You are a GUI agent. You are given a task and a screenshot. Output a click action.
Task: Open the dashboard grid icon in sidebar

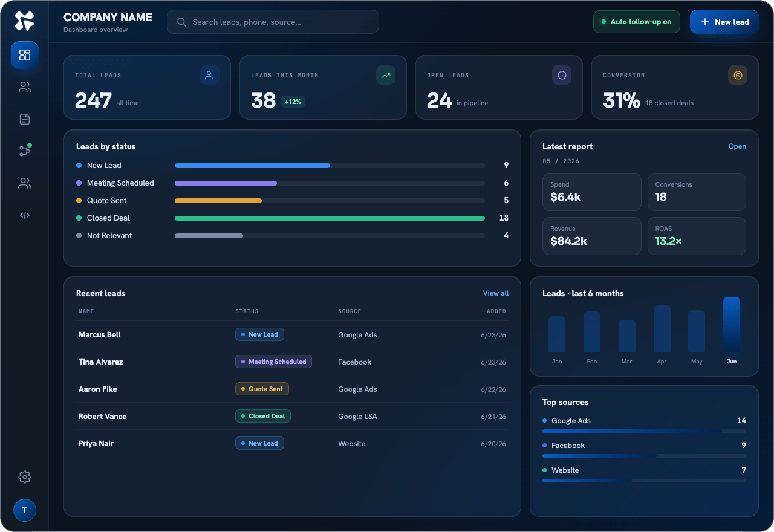25,55
